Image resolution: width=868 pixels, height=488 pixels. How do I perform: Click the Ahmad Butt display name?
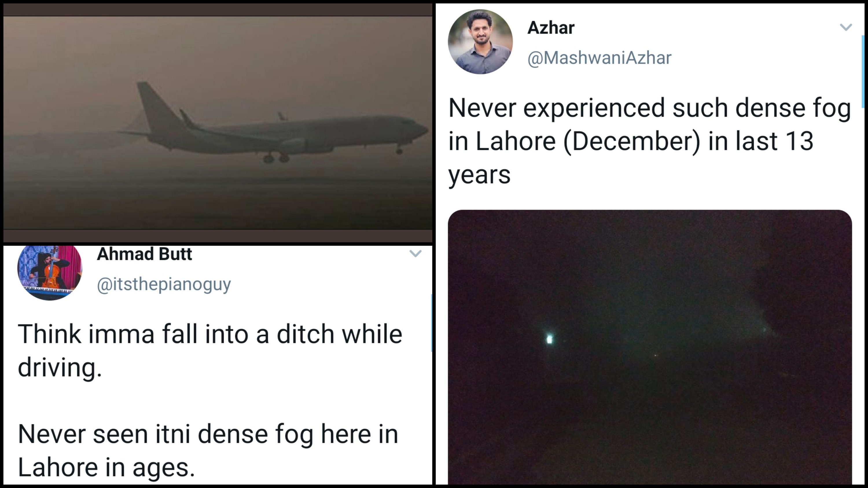click(144, 254)
